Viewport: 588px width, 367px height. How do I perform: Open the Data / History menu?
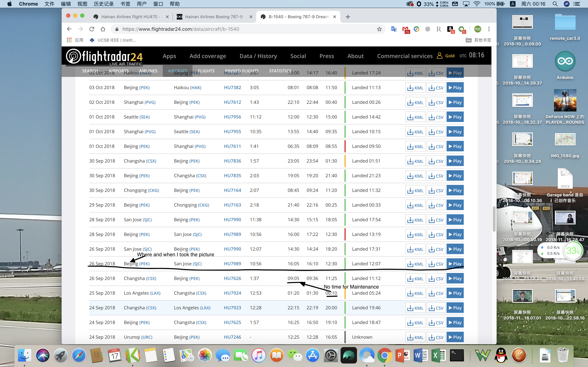tap(258, 56)
